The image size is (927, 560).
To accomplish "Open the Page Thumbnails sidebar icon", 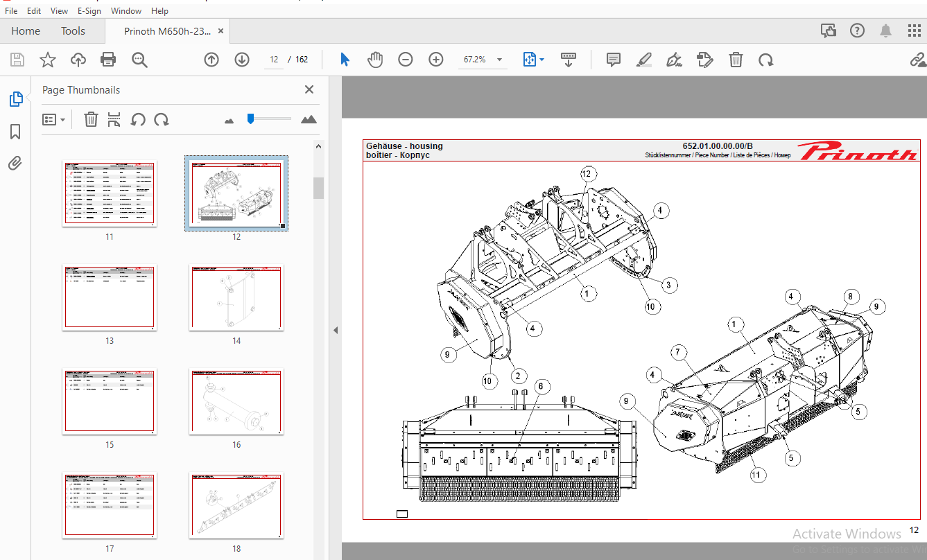I will [x=15, y=99].
